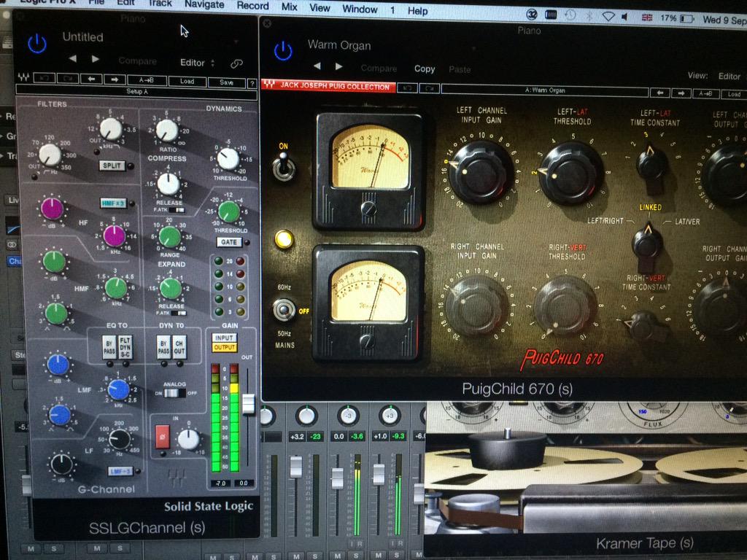747x560 pixels.
Task: Click right arrow preset button in SSLGChannel toolbar
Action: pos(115,79)
